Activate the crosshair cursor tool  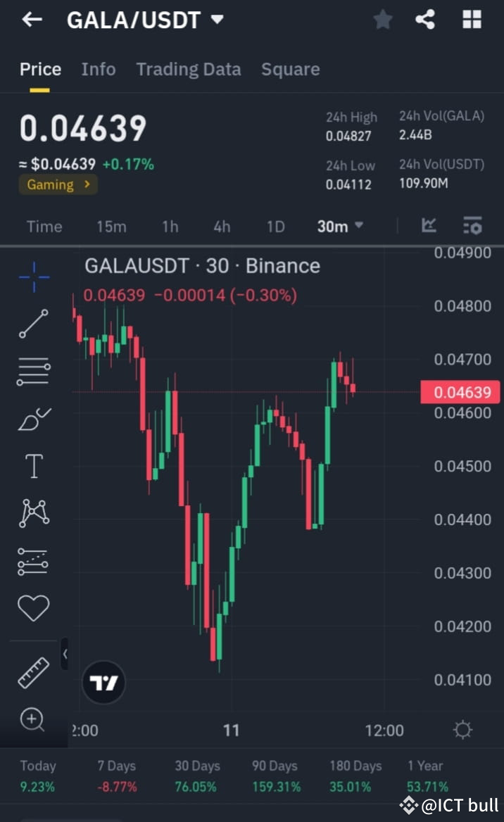click(33, 277)
